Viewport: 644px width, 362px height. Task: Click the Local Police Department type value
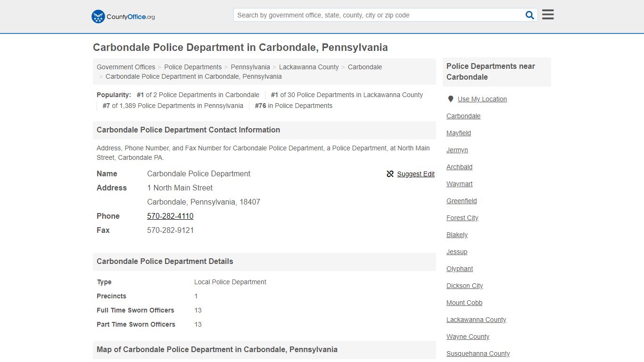[x=230, y=282]
